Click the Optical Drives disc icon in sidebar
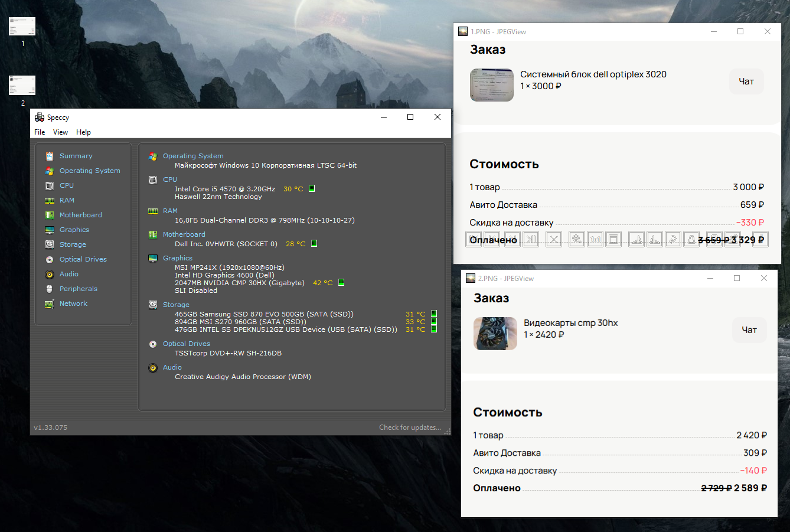Image resolution: width=790 pixels, height=532 pixels. 50,259
